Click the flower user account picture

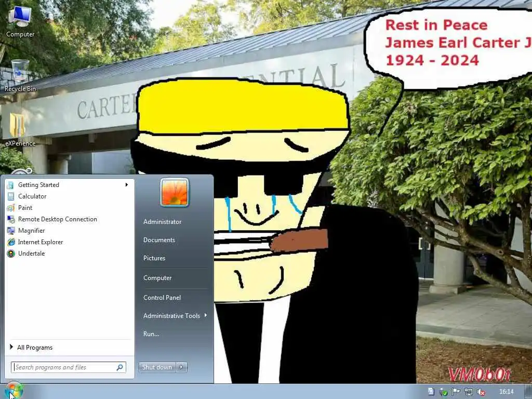pos(175,192)
